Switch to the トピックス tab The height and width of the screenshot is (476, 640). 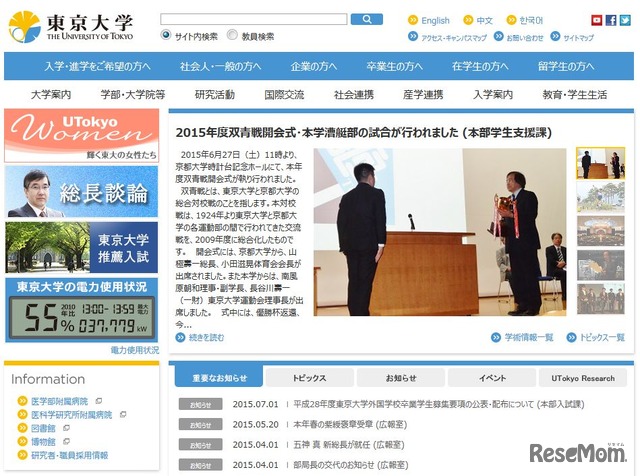[x=309, y=378]
